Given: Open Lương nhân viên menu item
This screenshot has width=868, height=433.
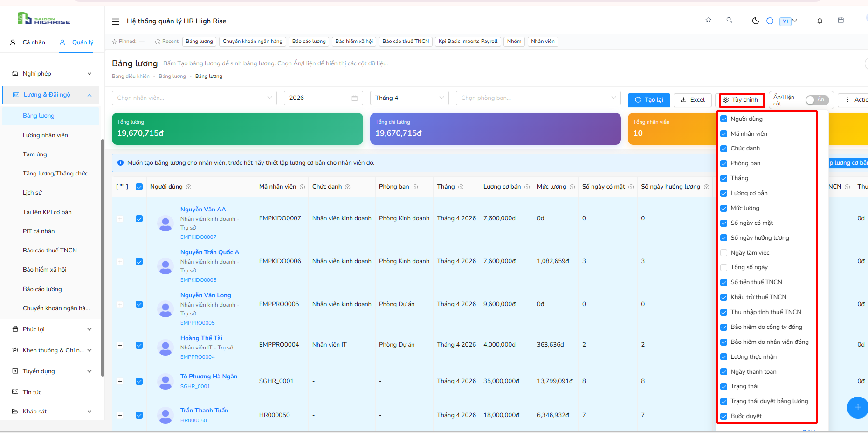Looking at the screenshot, I should [x=45, y=135].
